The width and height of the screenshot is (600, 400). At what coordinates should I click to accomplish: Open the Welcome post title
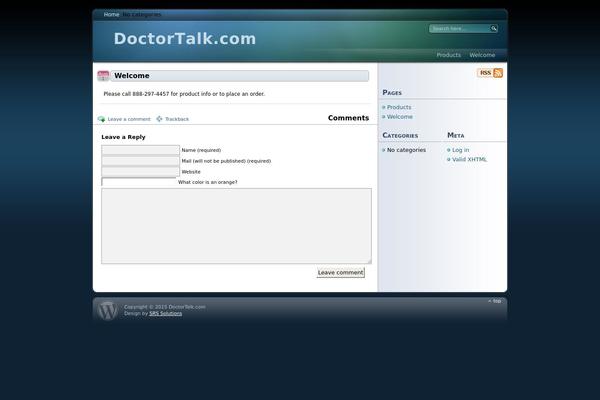tap(132, 76)
